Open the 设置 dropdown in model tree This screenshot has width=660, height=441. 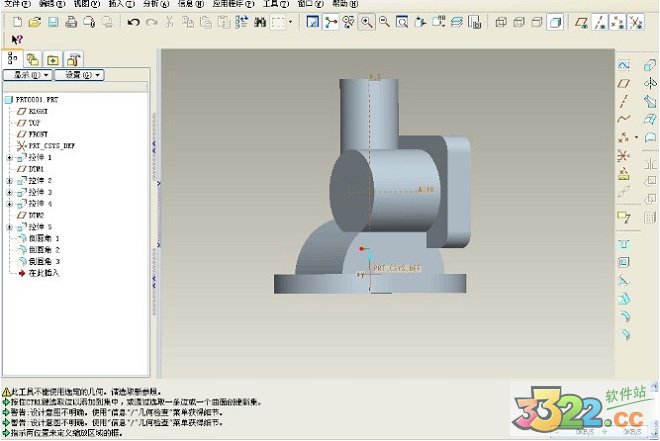[x=79, y=75]
